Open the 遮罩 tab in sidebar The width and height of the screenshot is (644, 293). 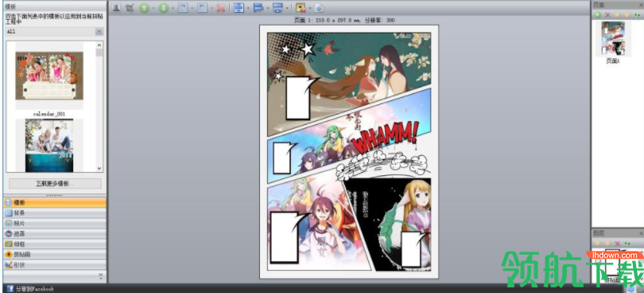pos(55,234)
